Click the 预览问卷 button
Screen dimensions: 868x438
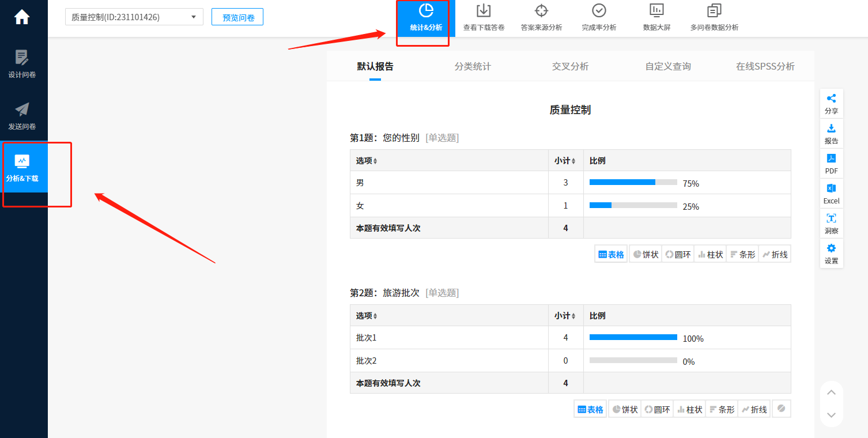[237, 17]
